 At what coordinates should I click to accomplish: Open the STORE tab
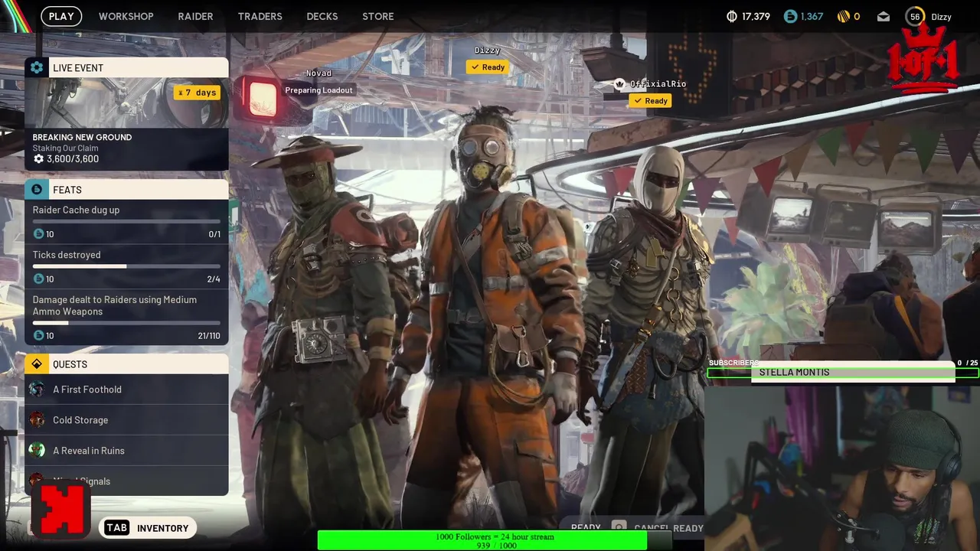click(x=378, y=16)
